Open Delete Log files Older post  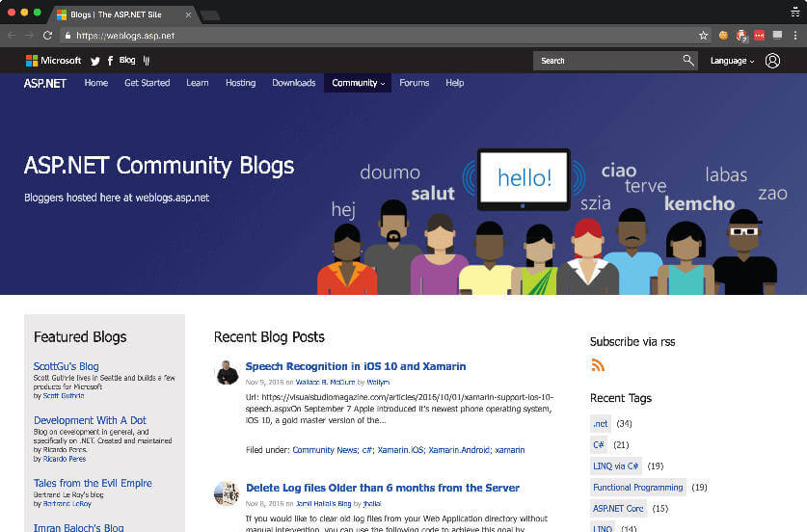click(x=383, y=488)
